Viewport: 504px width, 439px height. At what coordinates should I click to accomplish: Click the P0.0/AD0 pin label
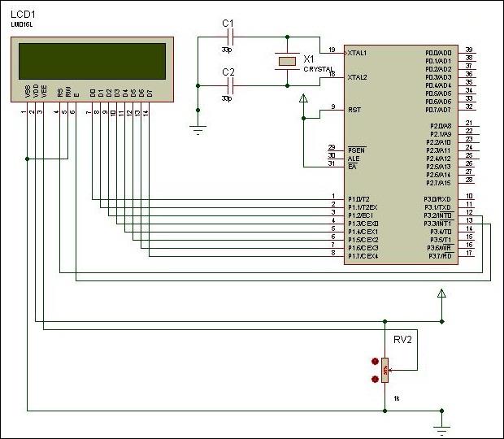tap(438, 53)
